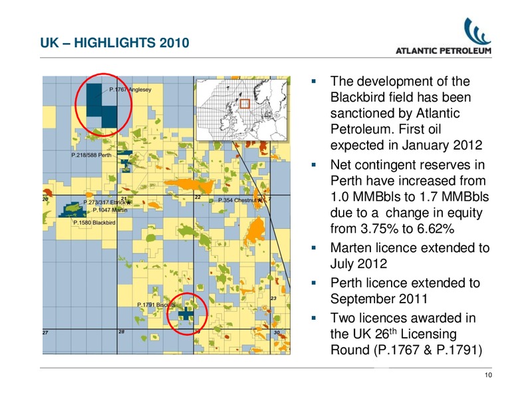Click quadrant number 23 on map
The image size is (532, 399).
click(273, 298)
